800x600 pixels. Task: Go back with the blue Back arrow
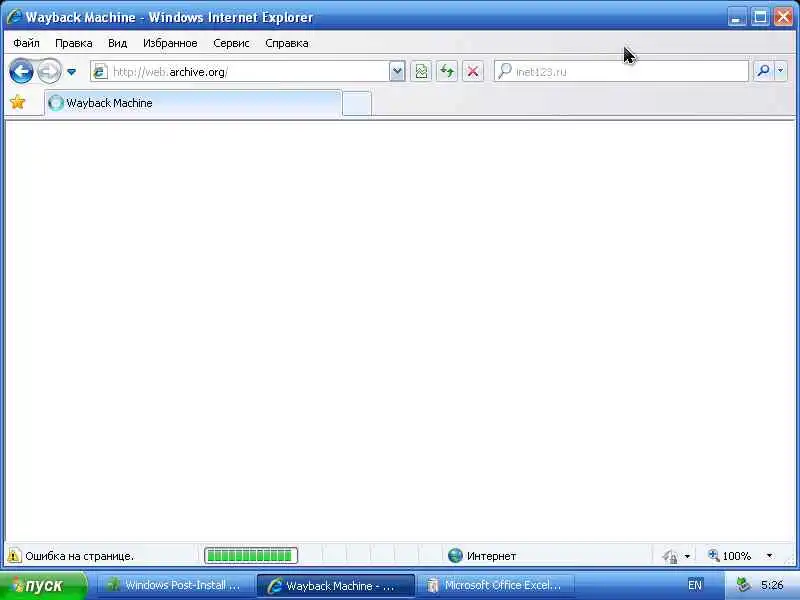(x=21, y=71)
